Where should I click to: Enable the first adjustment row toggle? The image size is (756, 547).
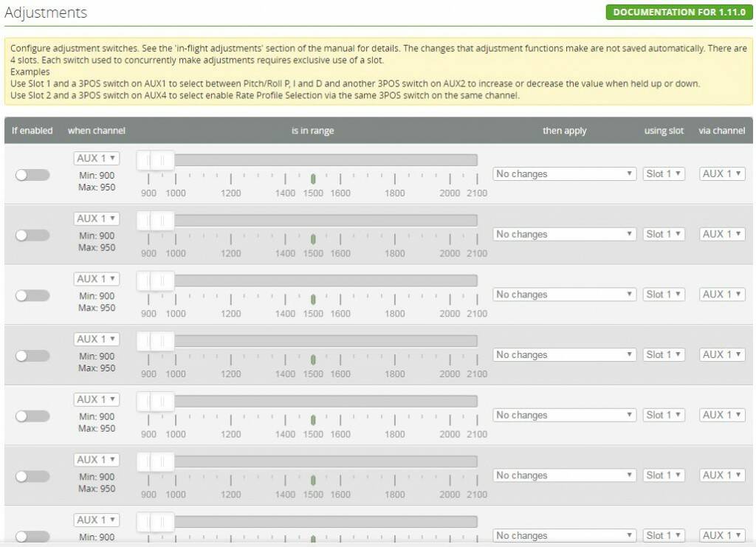pos(32,175)
